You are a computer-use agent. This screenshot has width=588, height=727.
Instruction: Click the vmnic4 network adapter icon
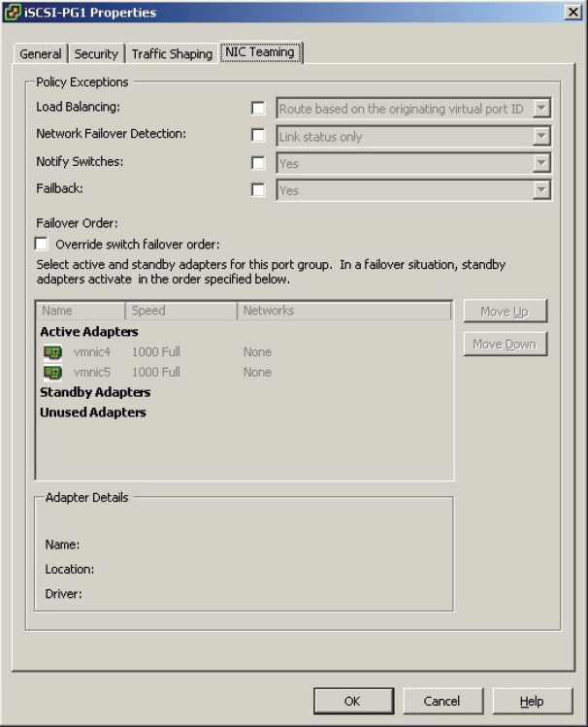pyautogui.click(x=52, y=352)
